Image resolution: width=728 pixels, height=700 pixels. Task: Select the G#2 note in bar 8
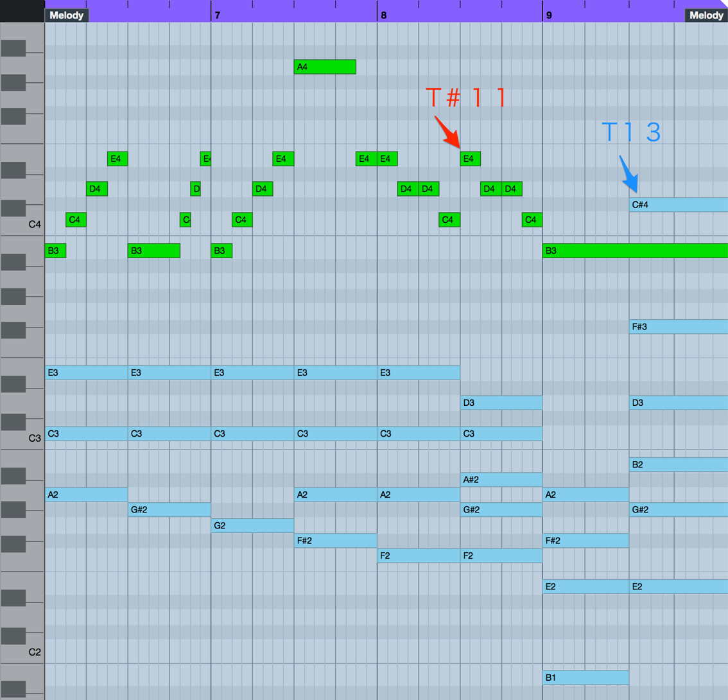coord(501,509)
